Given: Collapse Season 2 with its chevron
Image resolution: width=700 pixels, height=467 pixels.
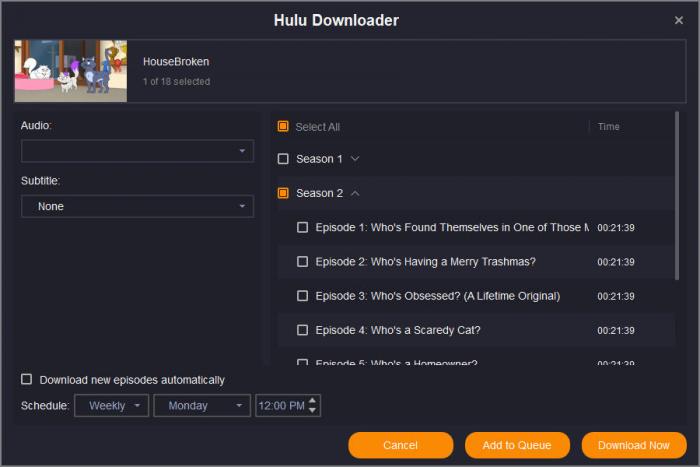Looking at the screenshot, I should click(x=355, y=193).
